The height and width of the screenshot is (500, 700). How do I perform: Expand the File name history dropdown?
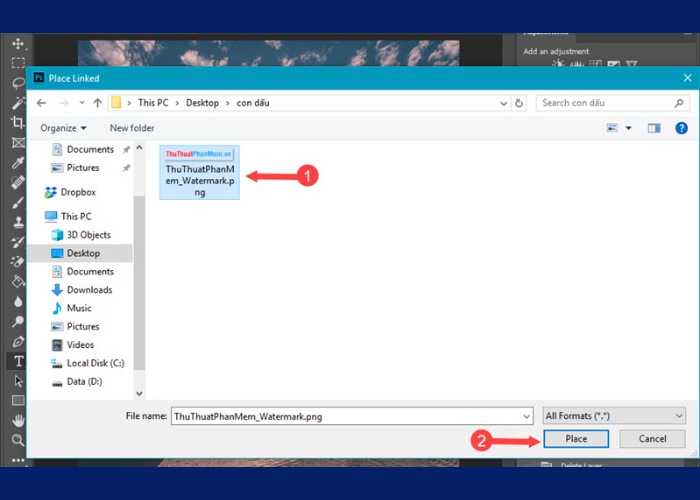526,415
